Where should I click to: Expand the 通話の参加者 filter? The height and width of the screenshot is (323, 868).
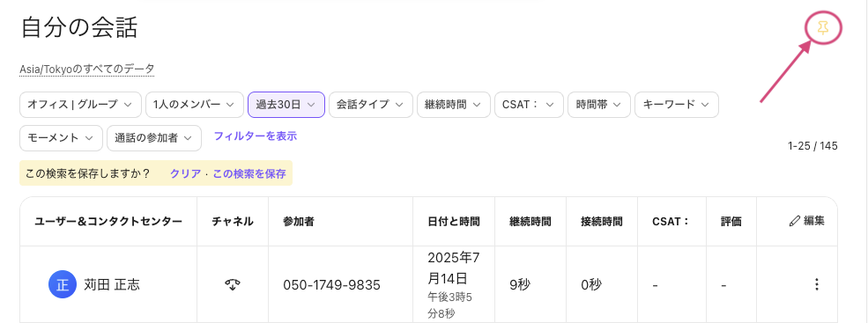click(x=154, y=138)
